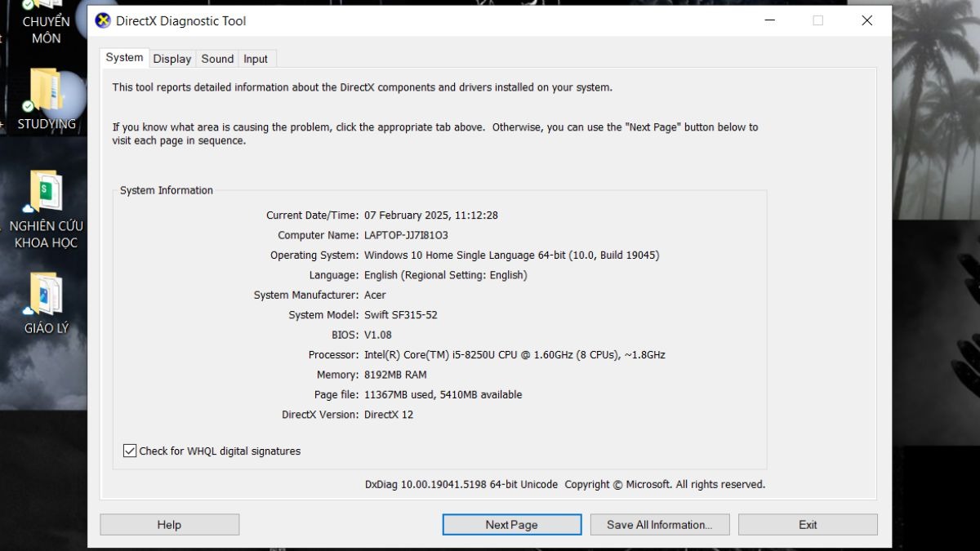Select the Intel Core i5-8250U processor value
Image resolution: width=980 pixels, height=551 pixels.
click(514, 355)
